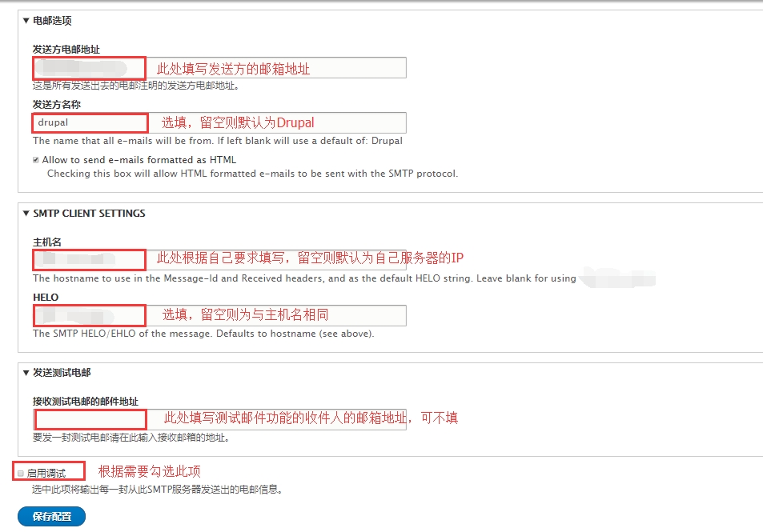The height and width of the screenshot is (532, 763).
Task: Toggle the Allow HTML formatted e-mails checkbox
Action: 35,160
